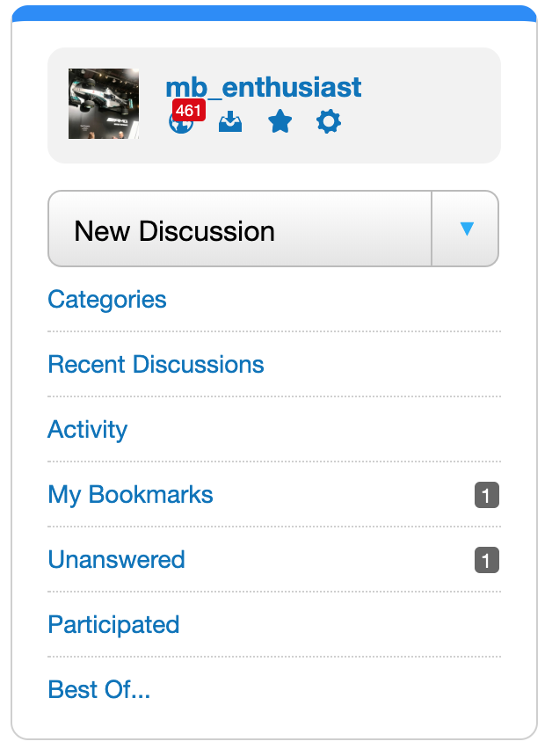The image size is (552, 756).
Task: Go to Categories
Action: (x=107, y=300)
